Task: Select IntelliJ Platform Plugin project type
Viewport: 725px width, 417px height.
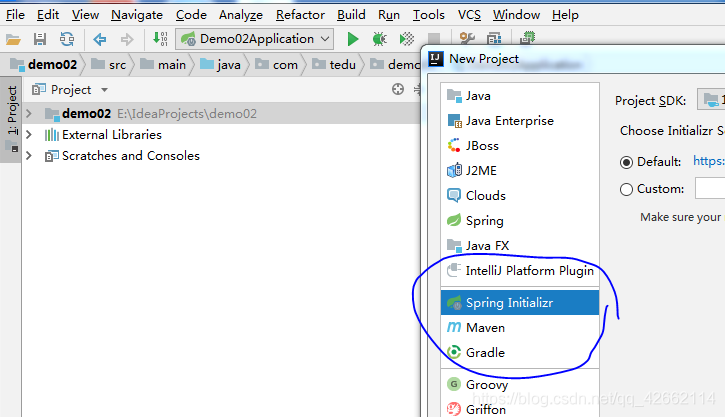Action: click(x=520, y=270)
